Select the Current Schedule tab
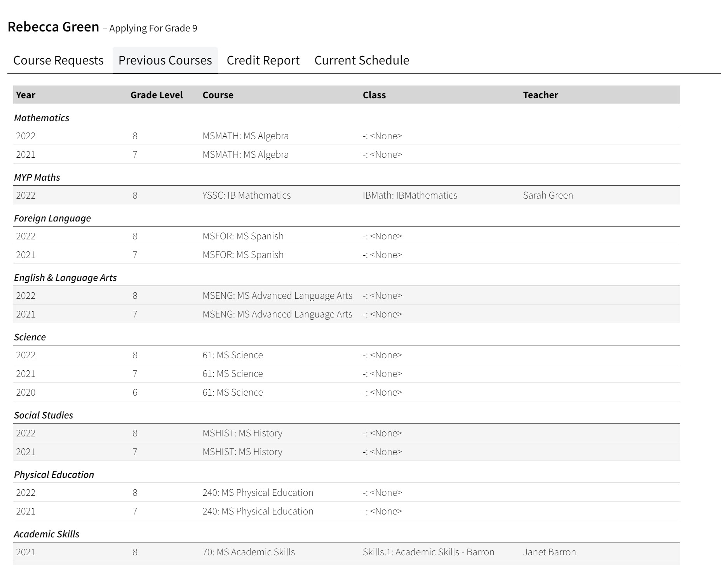Screen dimensions: 728x565 click(x=361, y=60)
